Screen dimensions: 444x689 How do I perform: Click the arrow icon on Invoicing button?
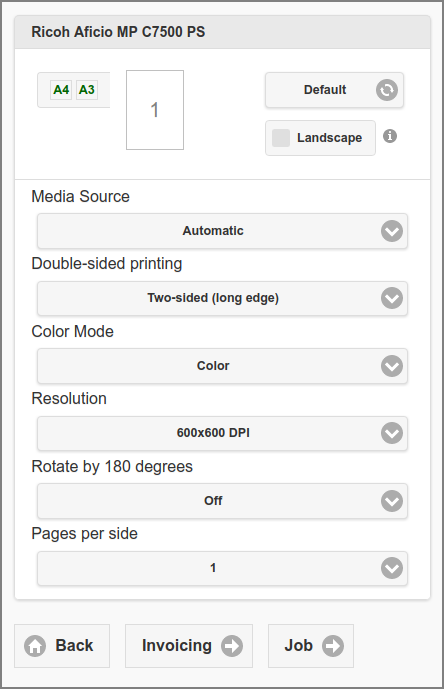pos(232,646)
